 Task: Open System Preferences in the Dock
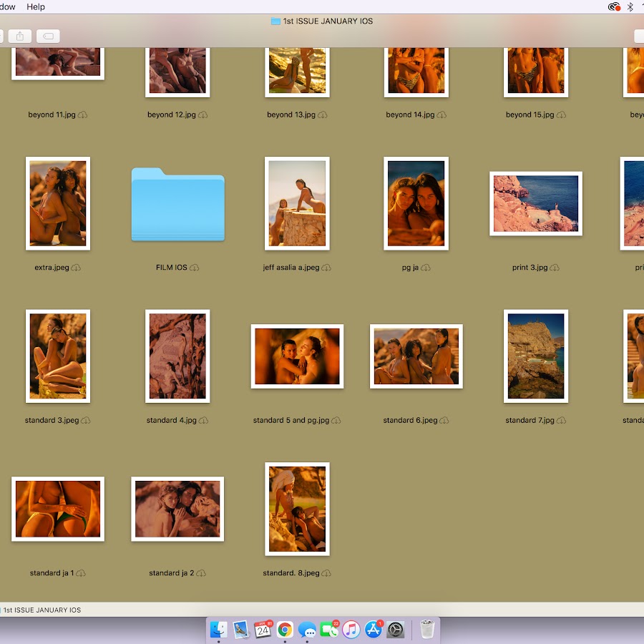point(396,630)
